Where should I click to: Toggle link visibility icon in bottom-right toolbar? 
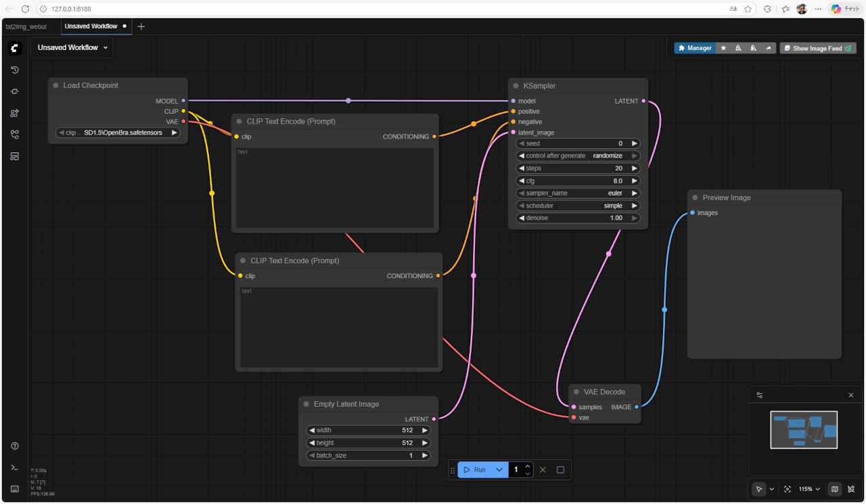click(x=852, y=489)
